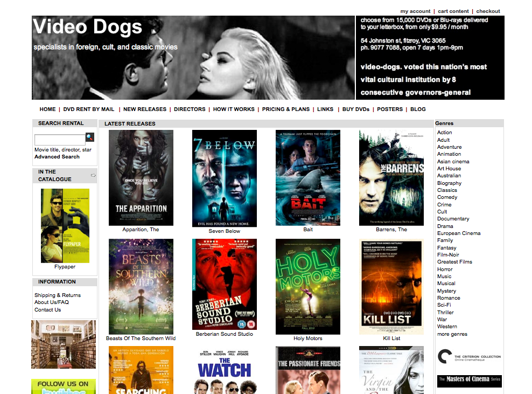Select the Animation genre
Image resolution: width=532 pixels, height=394 pixels.
449,154
